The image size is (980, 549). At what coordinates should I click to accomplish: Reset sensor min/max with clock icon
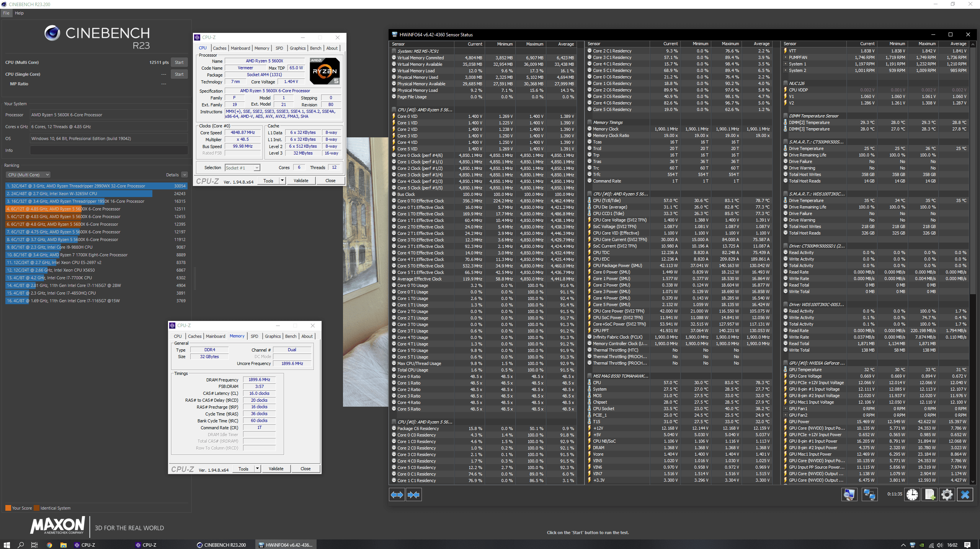click(x=912, y=495)
